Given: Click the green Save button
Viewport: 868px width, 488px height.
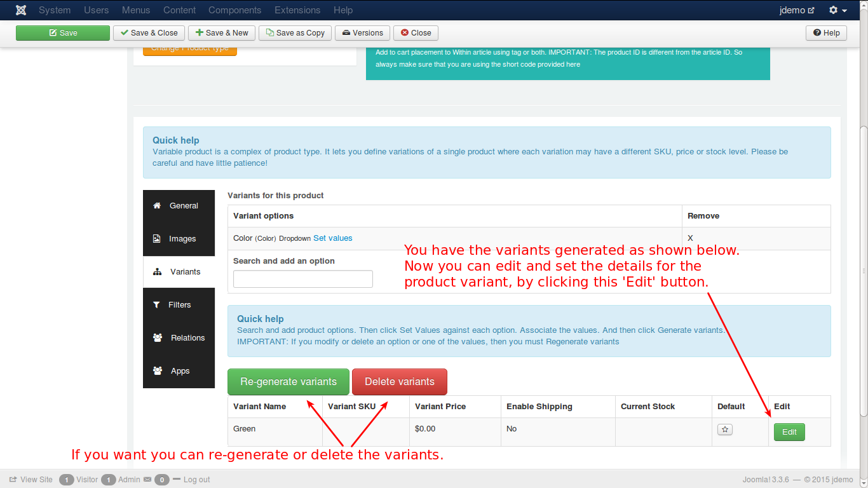Looking at the screenshot, I should pos(63,33).
